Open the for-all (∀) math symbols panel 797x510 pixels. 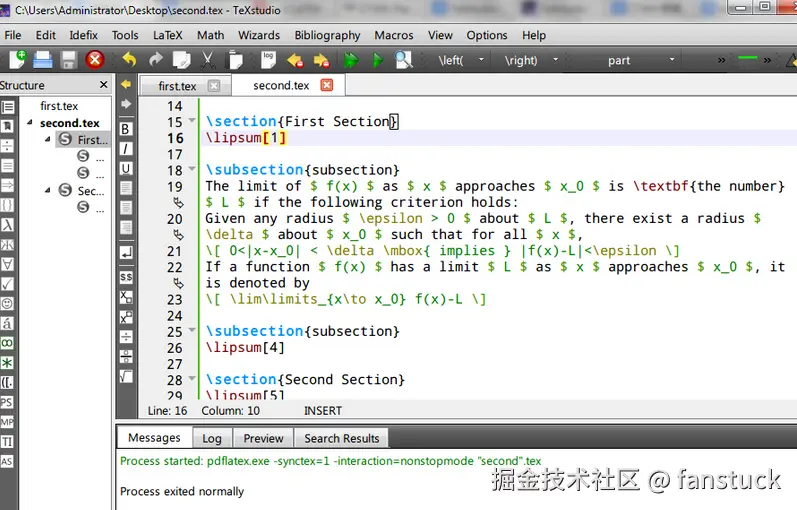pyautogui.click(x=7, y=264)
